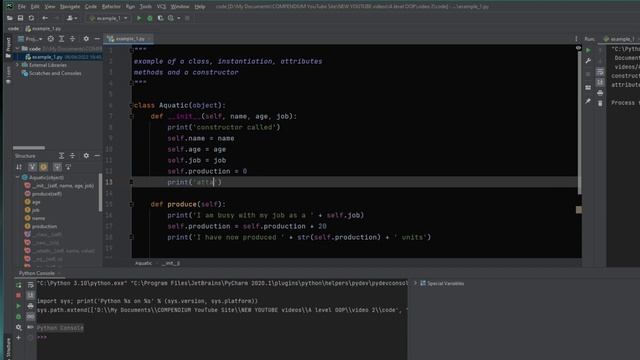Open Python Console settings gear
This screenshot has width=640, height=360.
coord(18,327)
